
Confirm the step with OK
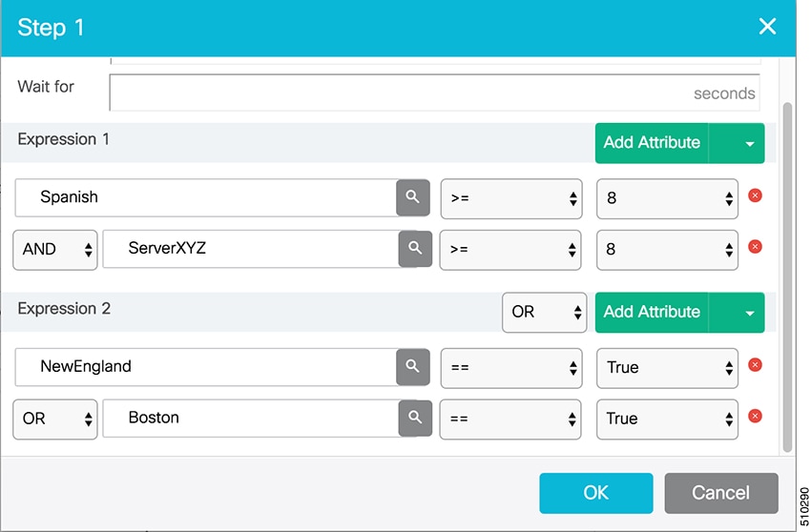click(x=595, y=493)
